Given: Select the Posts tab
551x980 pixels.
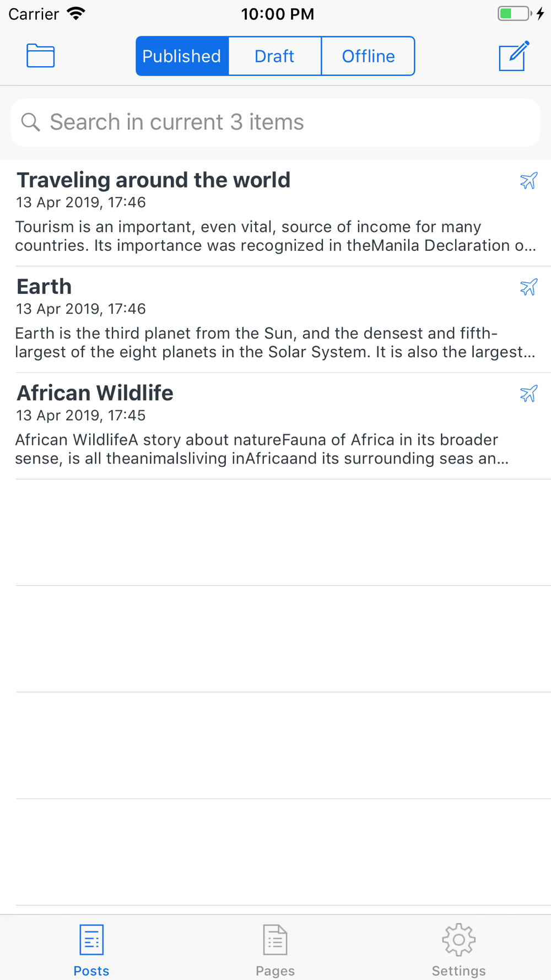Looking at the screenshot, I should click(91, 950).
